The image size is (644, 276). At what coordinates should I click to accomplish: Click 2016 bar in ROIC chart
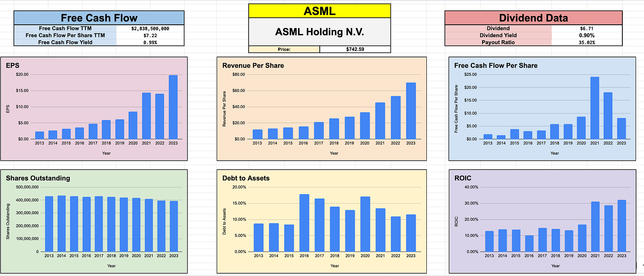tap(529, 244)
